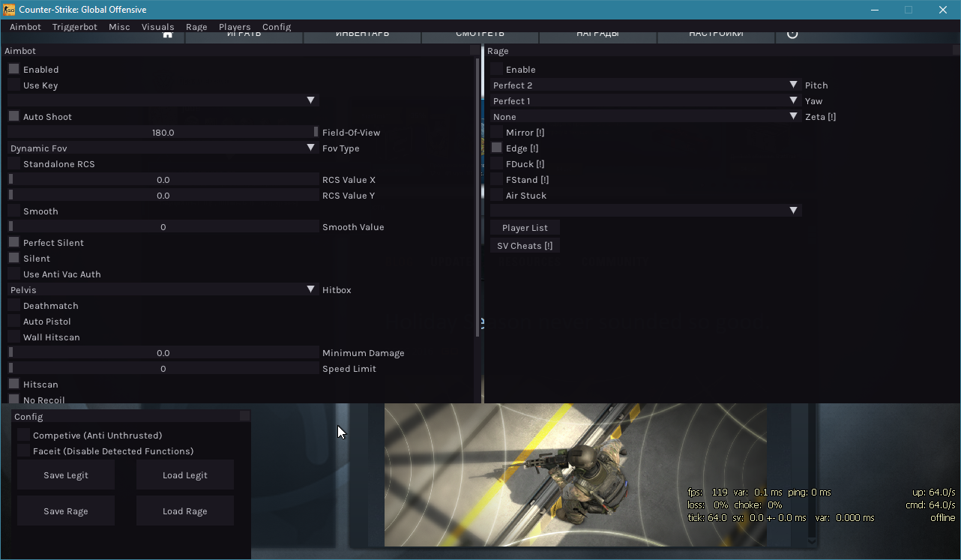Image resolution: width=961 pixels, height=560 pixels.
Task: Click the RCS Value X slider
Action: (163, 179)
